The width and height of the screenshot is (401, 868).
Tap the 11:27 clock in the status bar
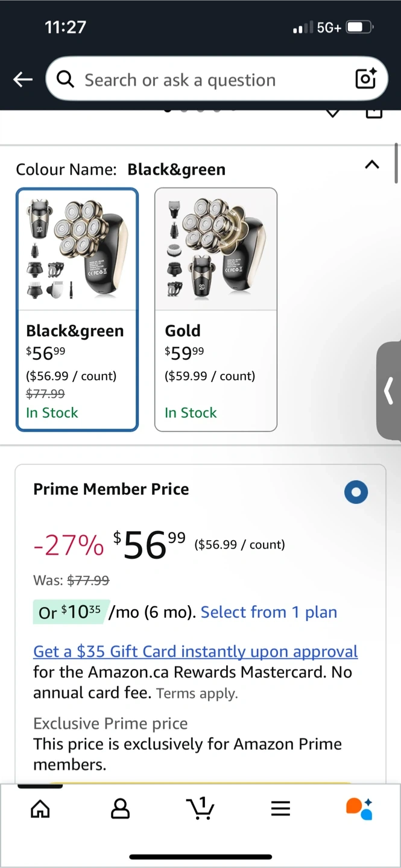tap(66, 27)
